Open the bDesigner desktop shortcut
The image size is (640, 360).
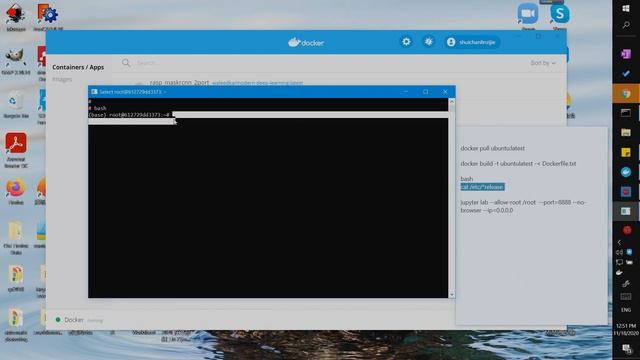click(16, 17)
